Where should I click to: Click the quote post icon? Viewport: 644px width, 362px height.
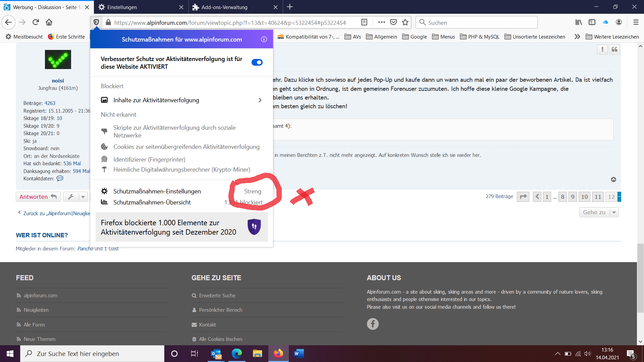[614, 50]
